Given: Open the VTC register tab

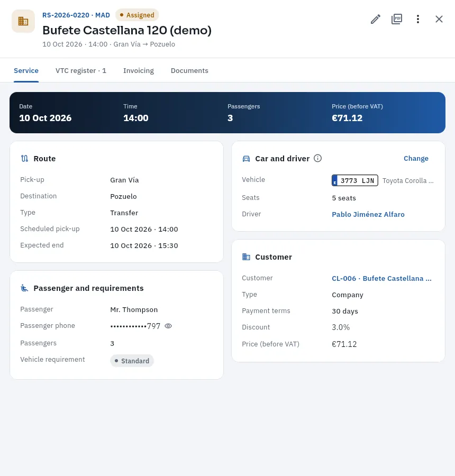Looking at the screenshot, I should point(81,70).
